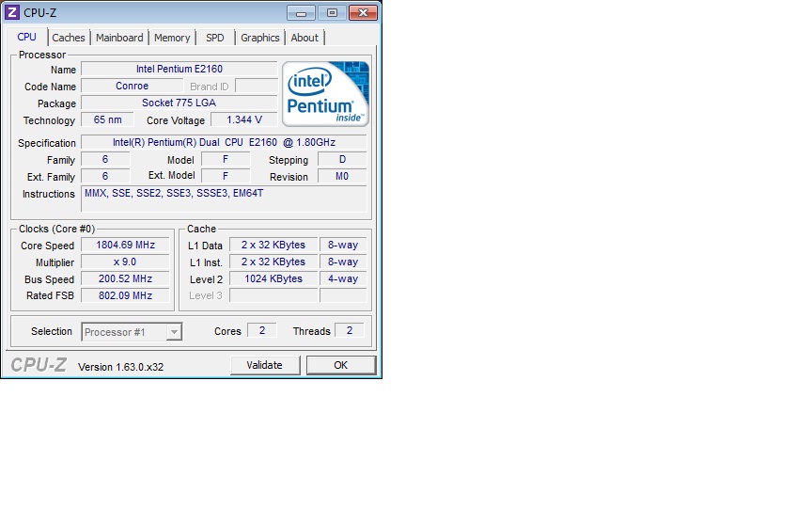The height and width of the screenshot is (508, 812).
Task: Minimize the CPU-Z window
Action: 301,13
